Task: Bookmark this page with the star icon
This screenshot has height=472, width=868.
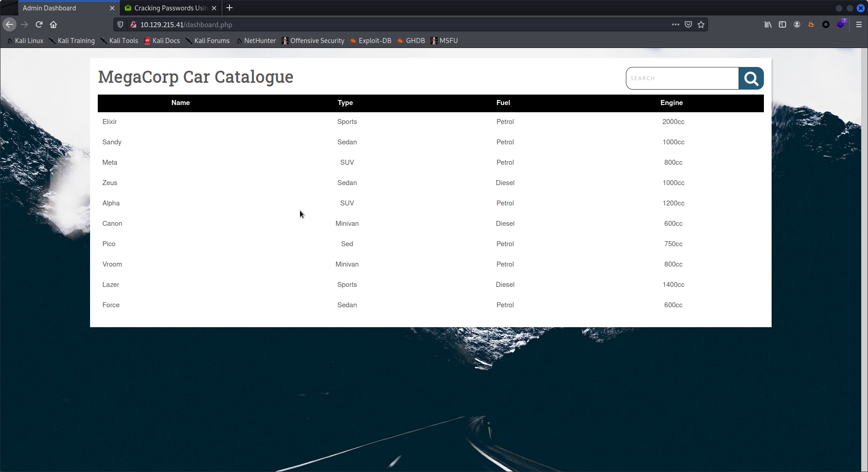Action: [701, 24]
